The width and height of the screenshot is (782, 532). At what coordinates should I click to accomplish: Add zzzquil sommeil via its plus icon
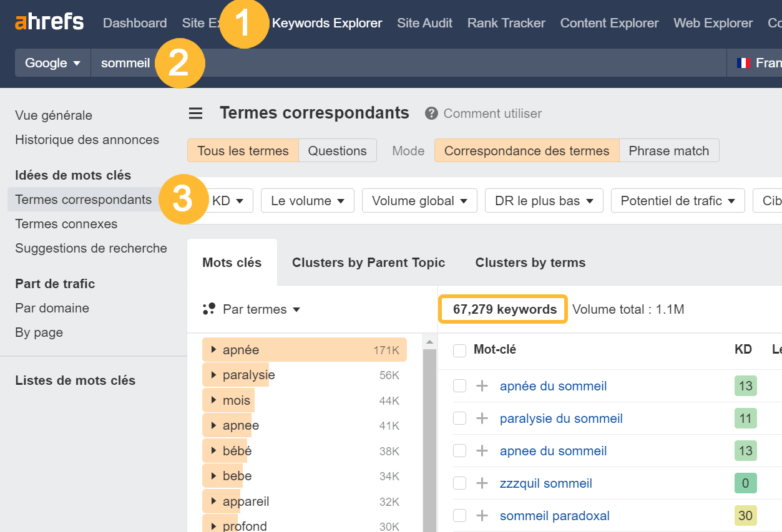(x=481, y=483)
